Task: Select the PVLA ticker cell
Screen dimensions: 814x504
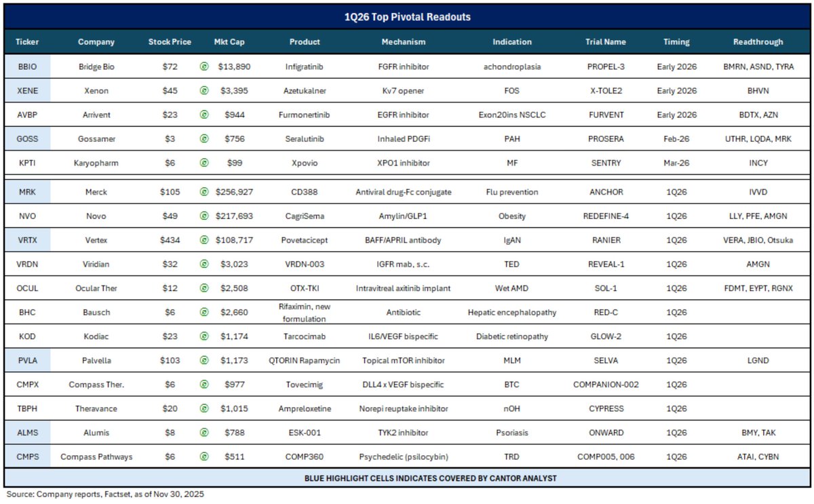Action: [27, 360]
